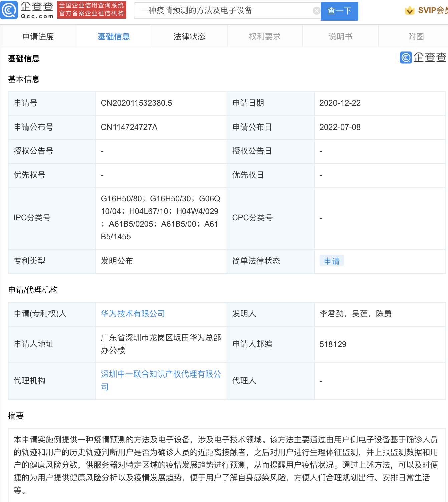Open the 附图 tab

click(x=414, y=36)
